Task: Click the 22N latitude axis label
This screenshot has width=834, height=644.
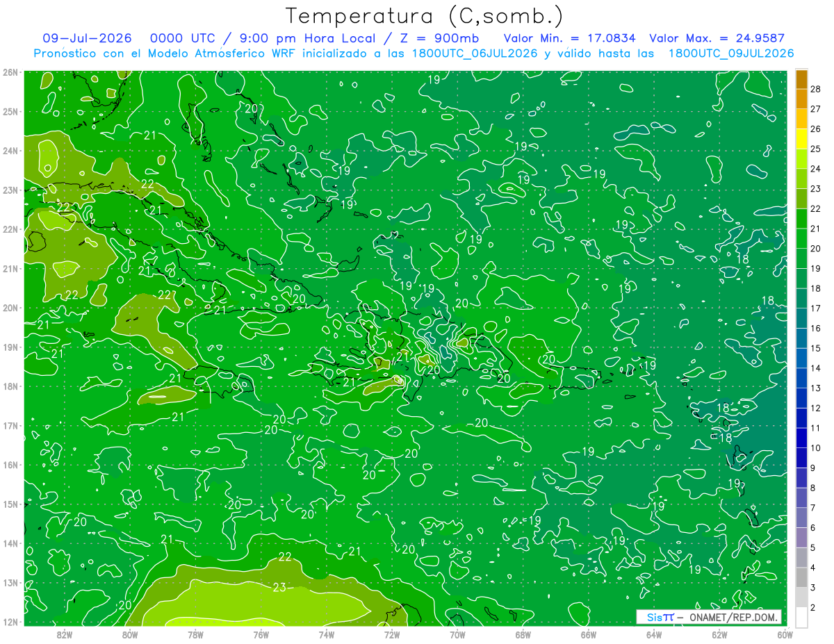Action: [x=10, y=229]
